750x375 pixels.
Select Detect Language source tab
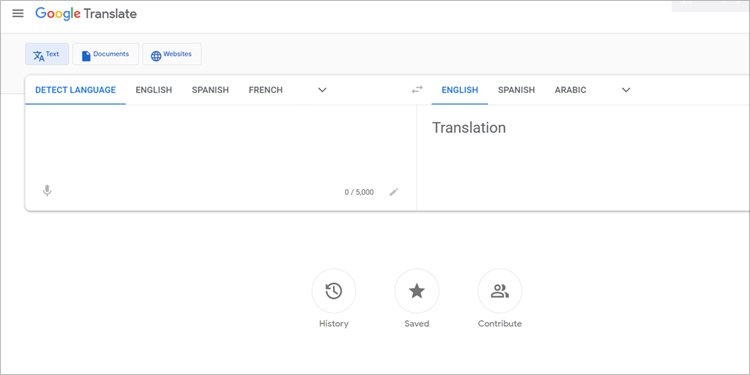tap(76, 90)
